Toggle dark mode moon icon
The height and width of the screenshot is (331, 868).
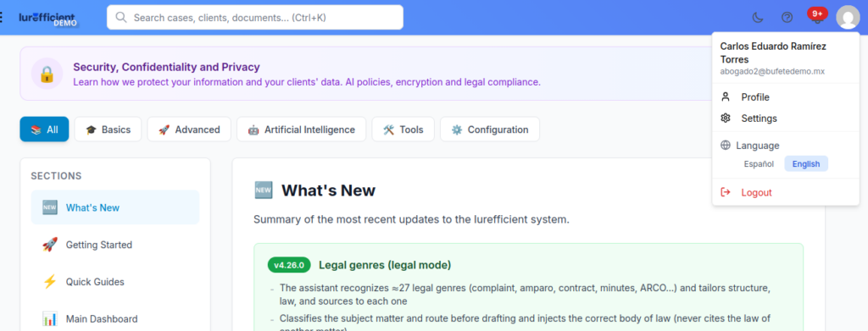758,18
